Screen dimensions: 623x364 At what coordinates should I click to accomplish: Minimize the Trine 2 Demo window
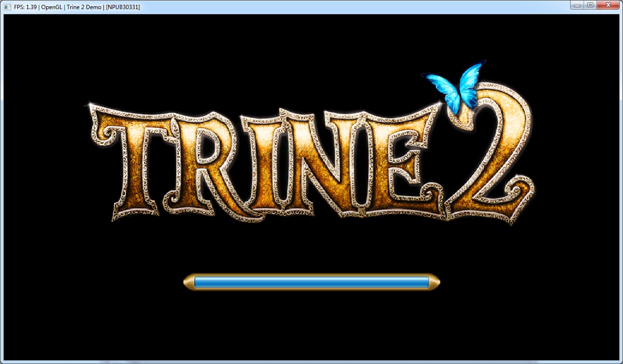(x=577, y=5)
